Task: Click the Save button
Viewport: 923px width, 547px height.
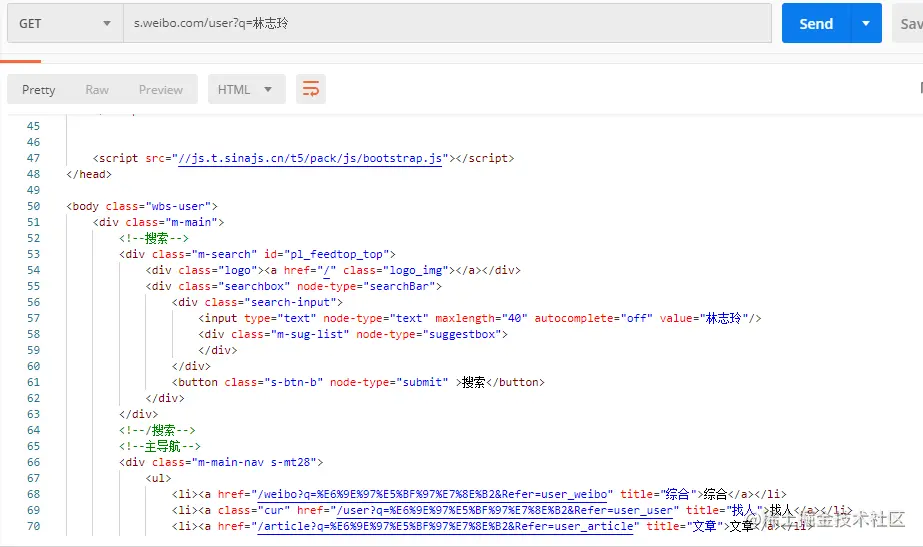Action: [909, 24]
